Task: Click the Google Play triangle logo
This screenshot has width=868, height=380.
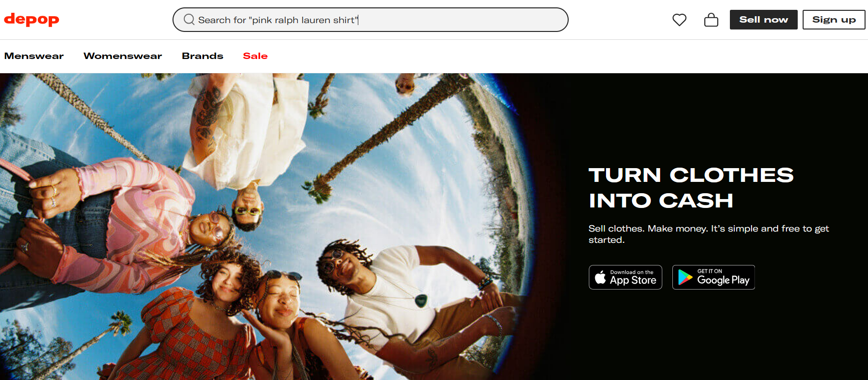Action: point(685,277)
